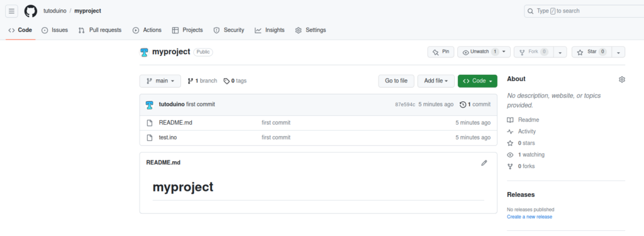Viewport: 644px width, 236px height.
Task: Click the About settings gear icon
Action: click(x=622, y=79)
